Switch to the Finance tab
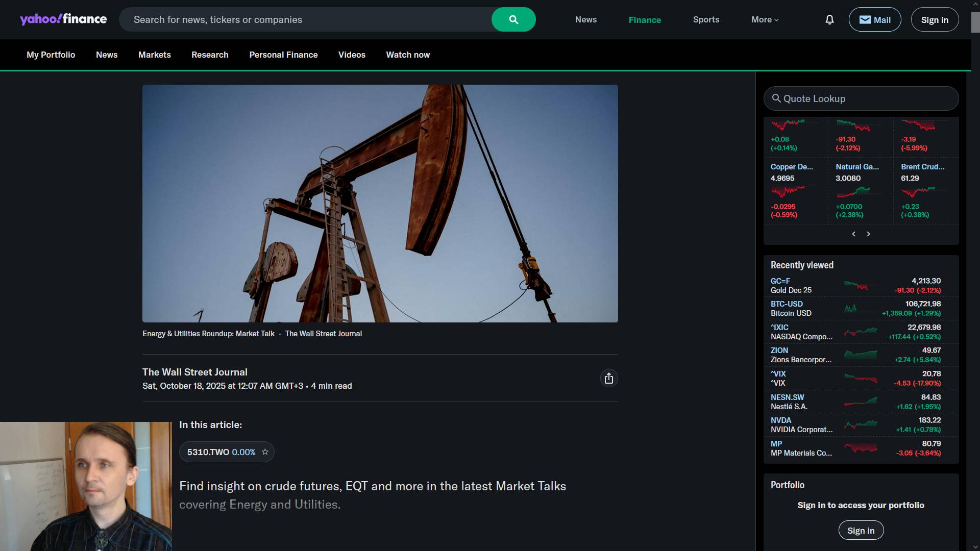 click(x=644, y=20)
